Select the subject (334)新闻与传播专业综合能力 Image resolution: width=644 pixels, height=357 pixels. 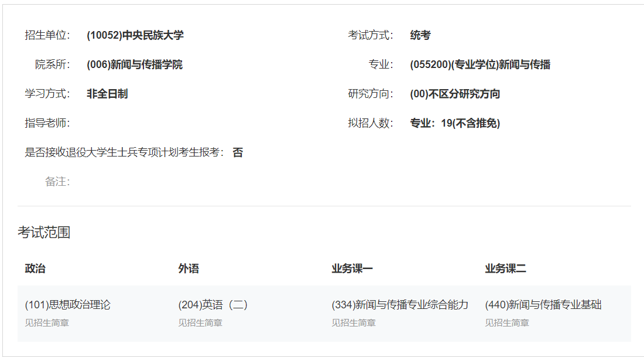[x=400, y=305]
